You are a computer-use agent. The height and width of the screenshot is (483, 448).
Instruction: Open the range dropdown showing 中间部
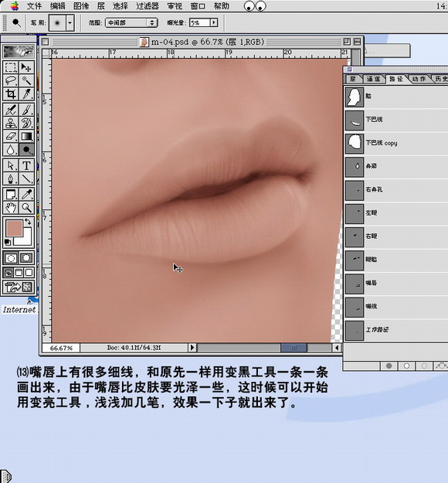tap(131, 22)
